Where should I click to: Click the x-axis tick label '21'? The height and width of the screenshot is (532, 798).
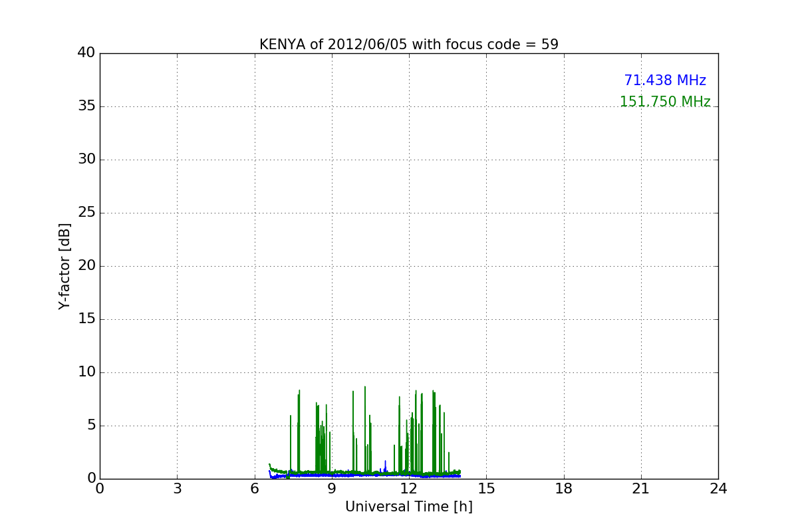[x=641, y=489]
